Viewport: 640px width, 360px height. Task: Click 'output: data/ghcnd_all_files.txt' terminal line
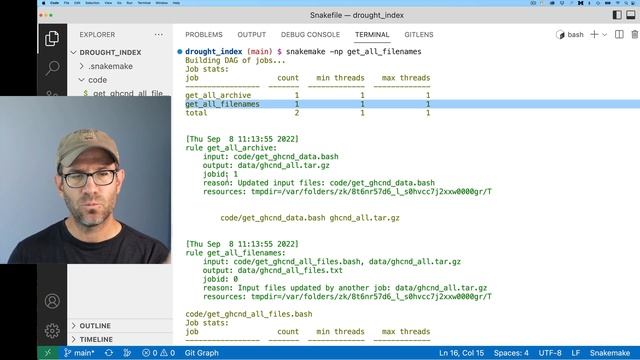pyautogui.click(x=273, y=270)
